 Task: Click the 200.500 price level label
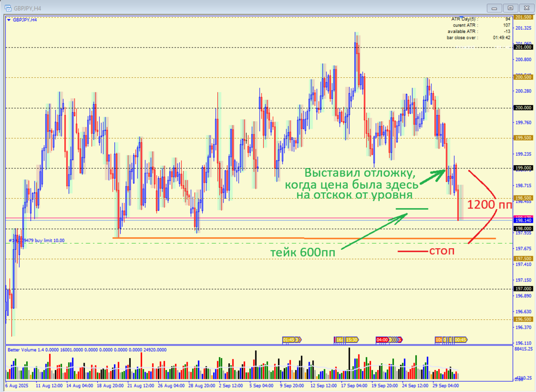point(523,77)
